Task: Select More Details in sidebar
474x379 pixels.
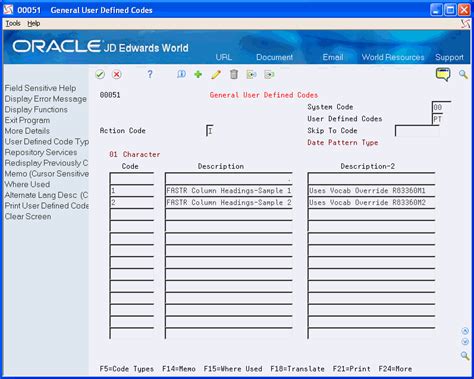Action: 27,131
